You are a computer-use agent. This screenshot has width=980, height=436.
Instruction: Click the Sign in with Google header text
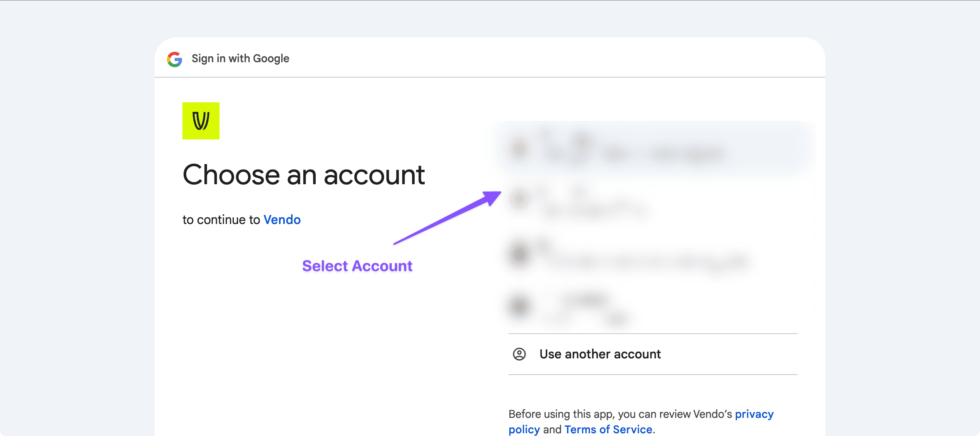pyautogui.click(x=240, y=59)
